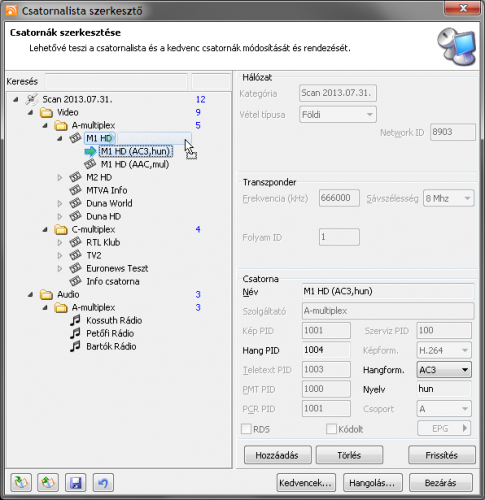Open the EPG menu button

tap(444, 428)
